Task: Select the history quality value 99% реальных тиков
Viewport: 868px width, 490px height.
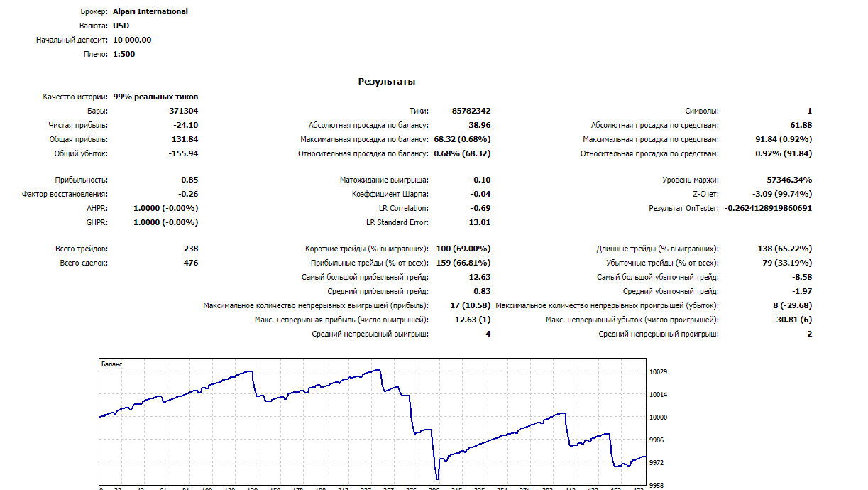Action: [156, 97]
